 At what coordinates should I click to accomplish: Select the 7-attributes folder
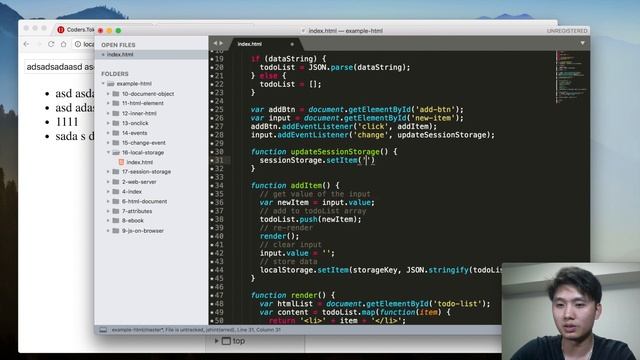[137, 211]
